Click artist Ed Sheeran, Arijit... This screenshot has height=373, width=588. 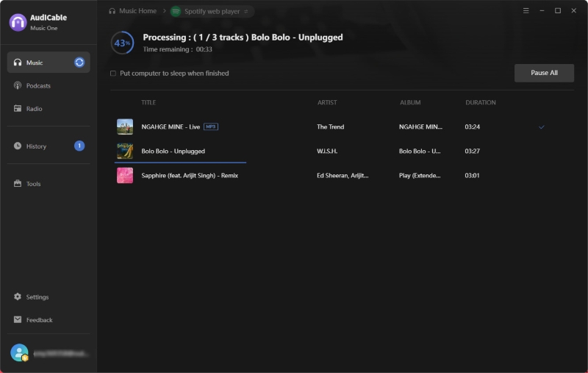click(343, 175)
